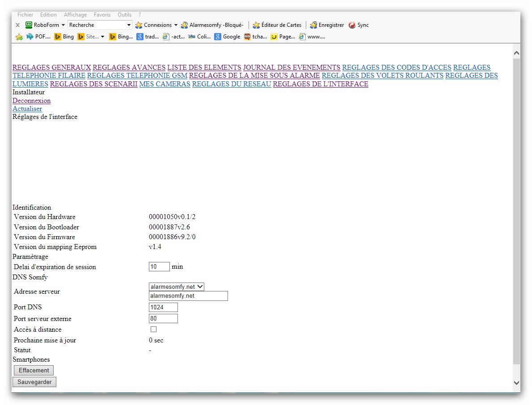Click the RoboForm Sync icon
The image size is (532, 405).
(x=352, y=25)
